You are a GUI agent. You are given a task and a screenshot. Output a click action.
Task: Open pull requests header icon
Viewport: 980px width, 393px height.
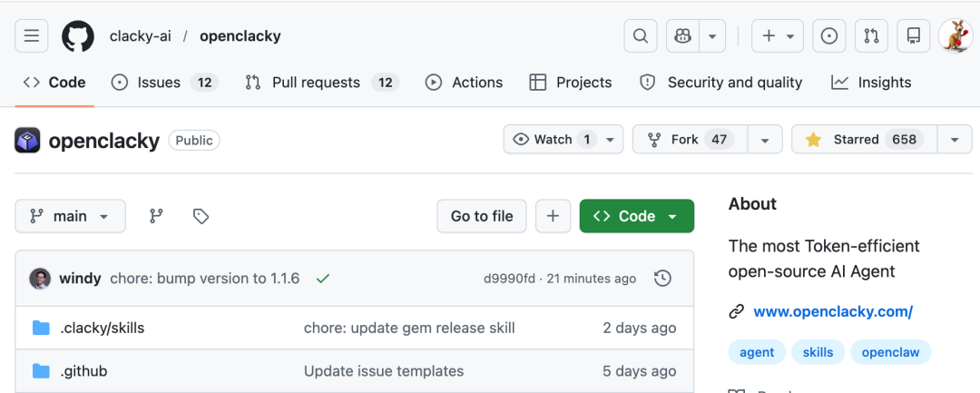(871, 36)
